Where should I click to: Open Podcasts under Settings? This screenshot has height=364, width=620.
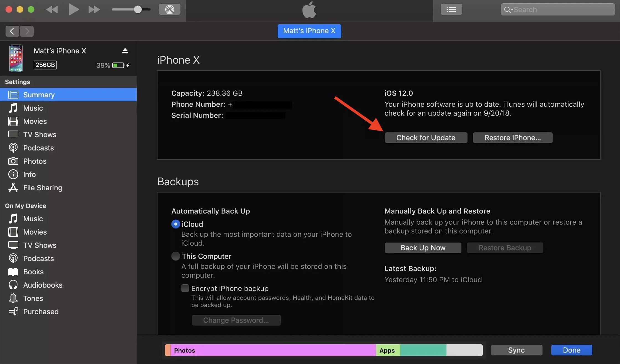[x=68, y=148]
